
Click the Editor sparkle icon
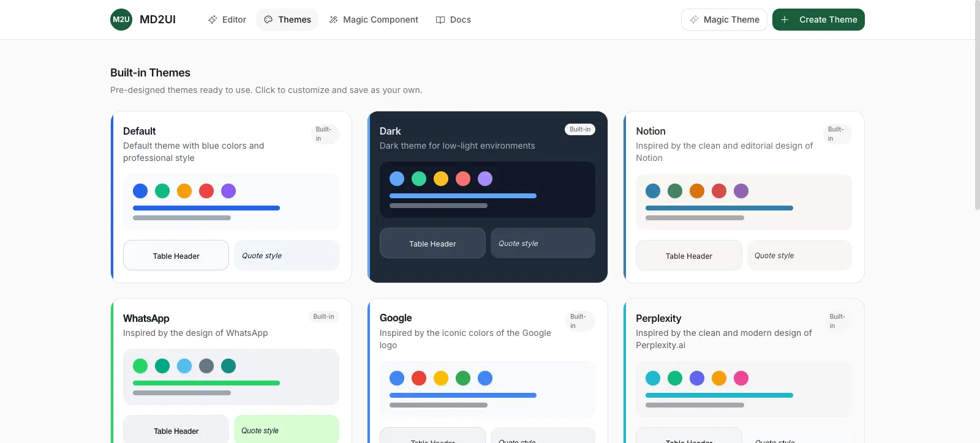pyautogui.click(x=213, y=20)
